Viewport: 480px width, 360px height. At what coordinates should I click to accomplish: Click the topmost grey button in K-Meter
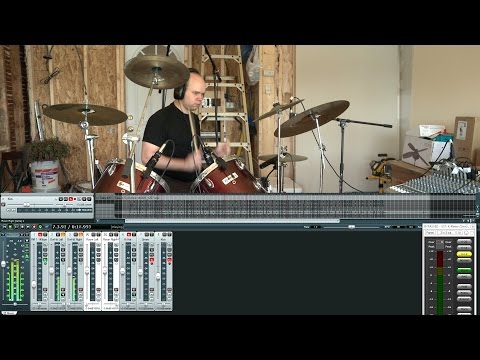tap(464, 241)
